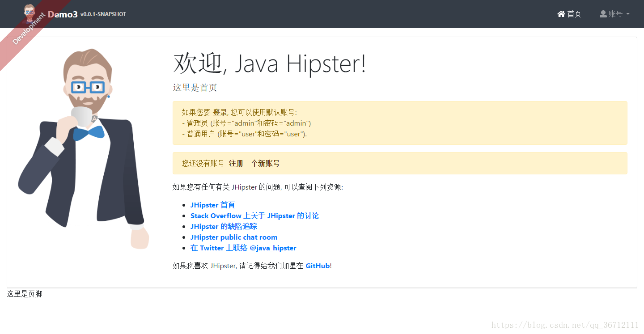Open the JHipster 首頁 link
644x334 pixels.
point(212,205)
